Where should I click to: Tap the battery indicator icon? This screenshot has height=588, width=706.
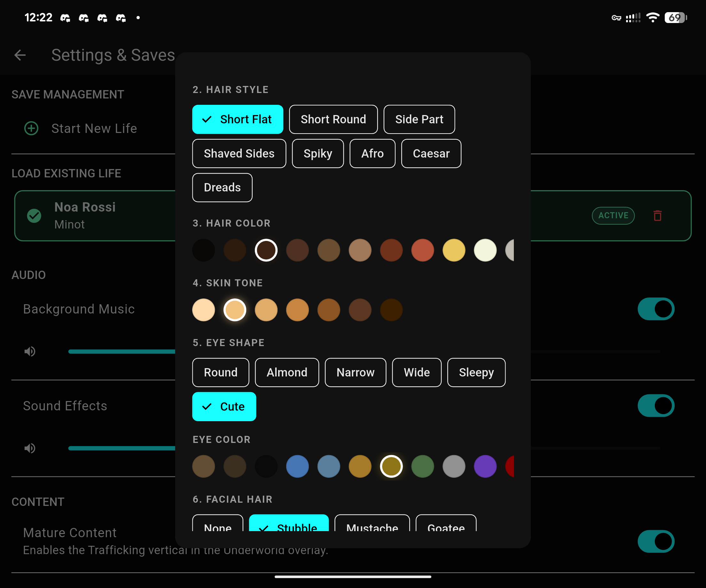pos(676,18)
